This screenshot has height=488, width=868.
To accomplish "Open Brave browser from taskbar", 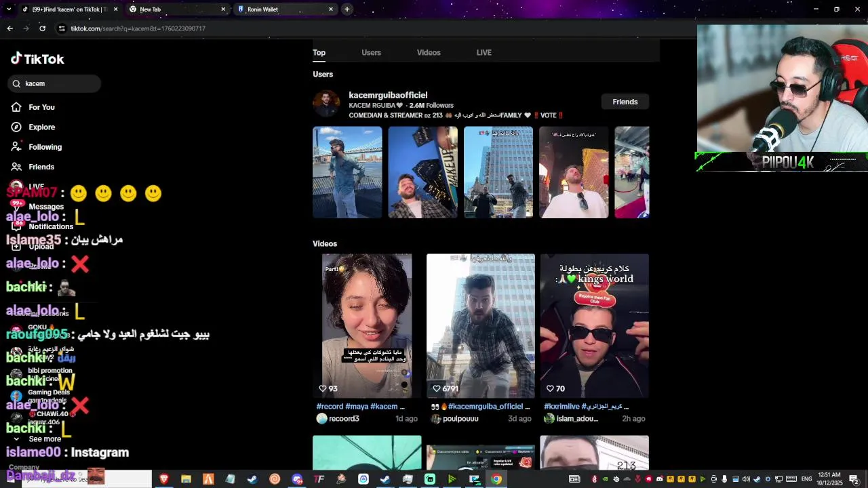I will tap(163, 479).
